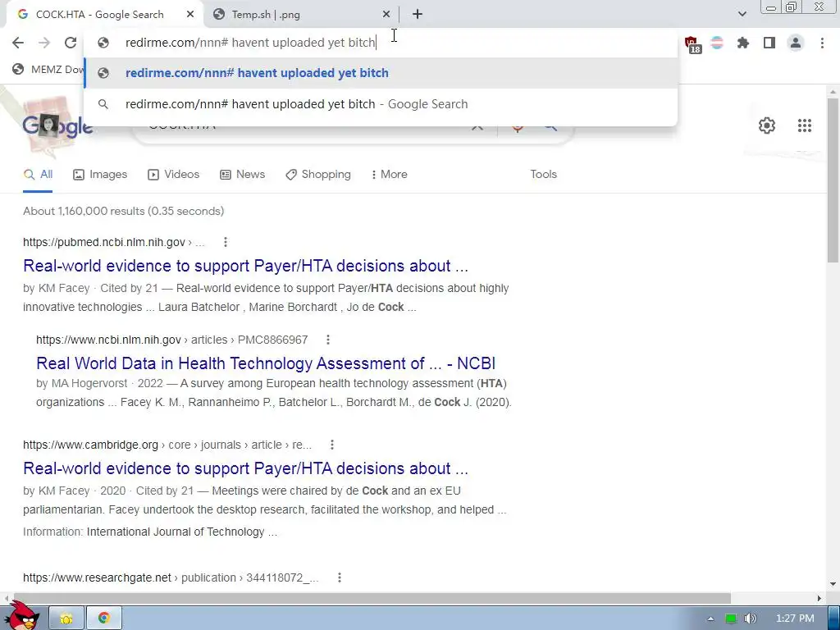Open a new tab with plus button

[x=418, y=15]
